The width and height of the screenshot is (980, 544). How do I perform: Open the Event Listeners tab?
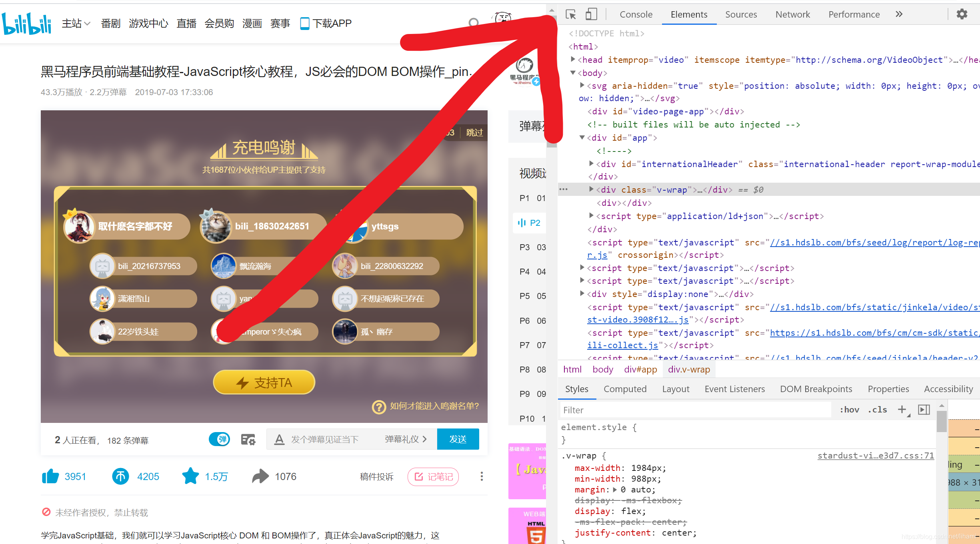coord(734,389)
